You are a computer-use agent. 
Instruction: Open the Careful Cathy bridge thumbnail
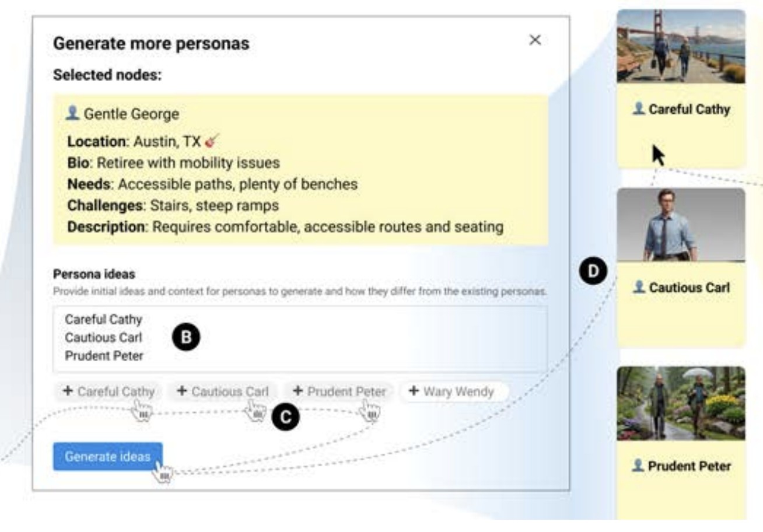(681, 47)
